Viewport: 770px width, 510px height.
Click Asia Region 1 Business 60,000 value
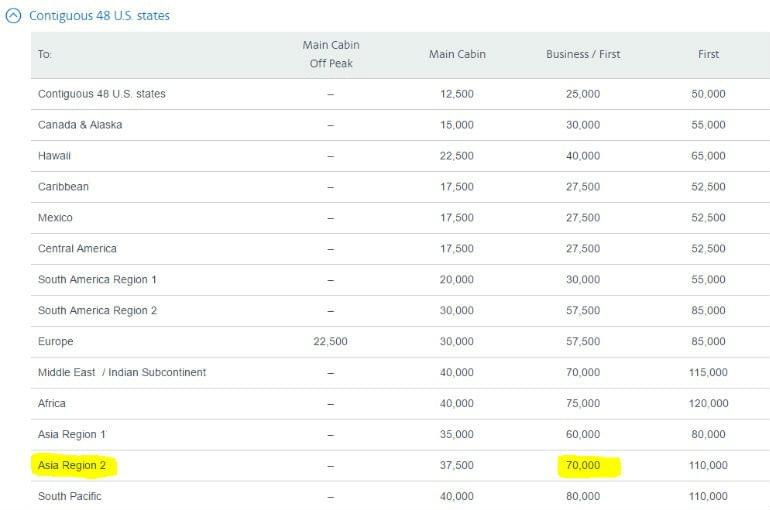coord(583,434)
